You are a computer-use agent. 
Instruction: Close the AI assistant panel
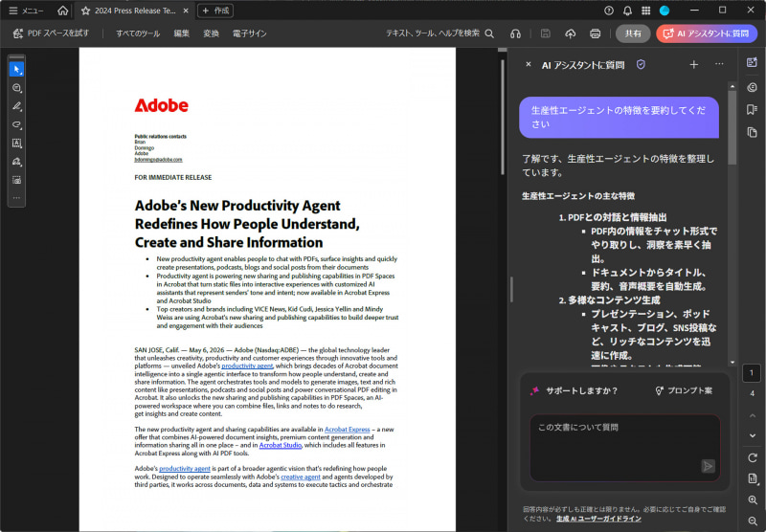point(529,64)
